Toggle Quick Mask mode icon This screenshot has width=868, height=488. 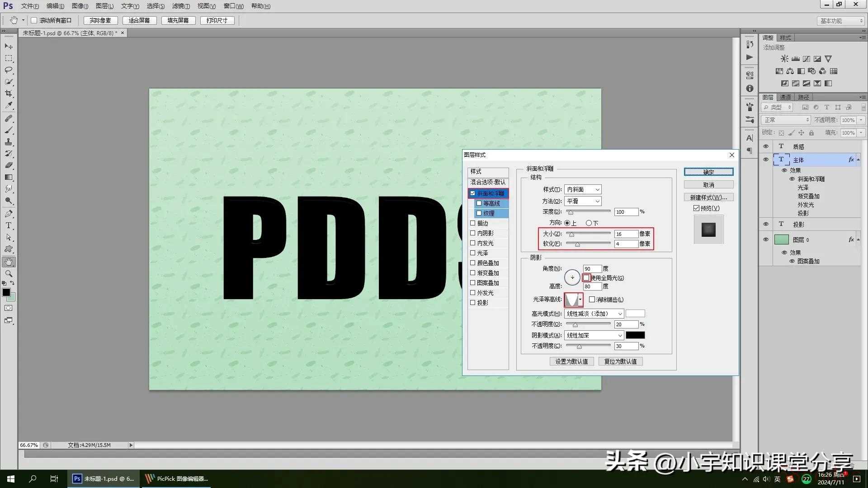pyautogui.click(x=9, y=308)
